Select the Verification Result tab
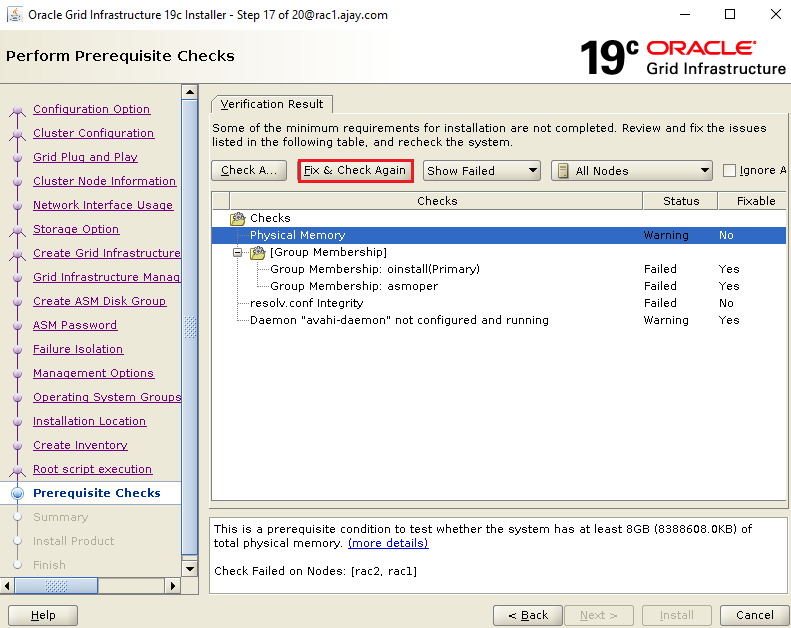791x628 pixels. coord(271,104)
